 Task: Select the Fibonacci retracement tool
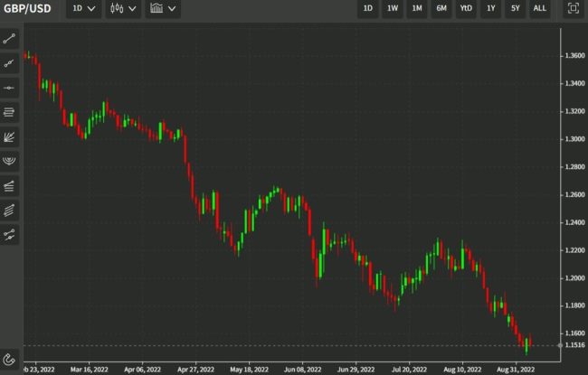(9, 112)
